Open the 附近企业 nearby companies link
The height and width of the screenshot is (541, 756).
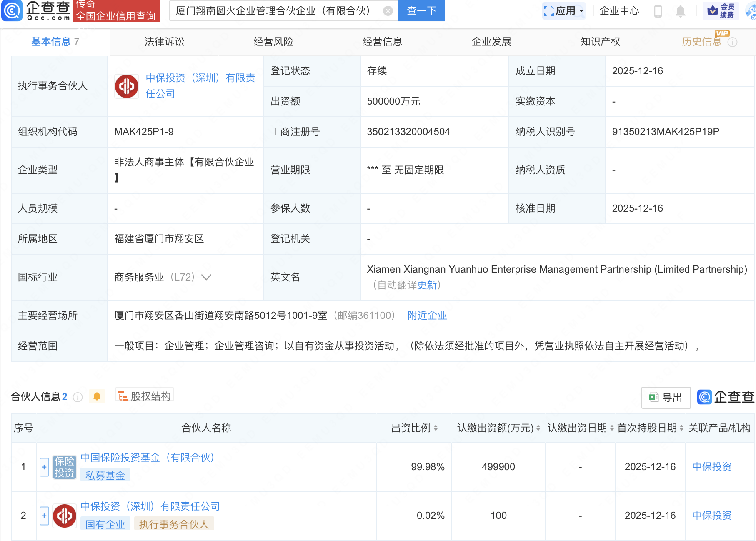point(427,316)
